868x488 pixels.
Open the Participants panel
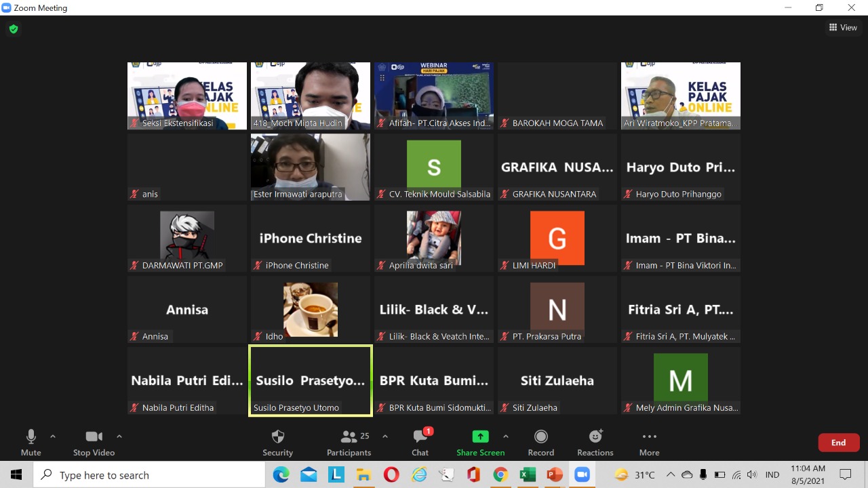coord(349,443)
